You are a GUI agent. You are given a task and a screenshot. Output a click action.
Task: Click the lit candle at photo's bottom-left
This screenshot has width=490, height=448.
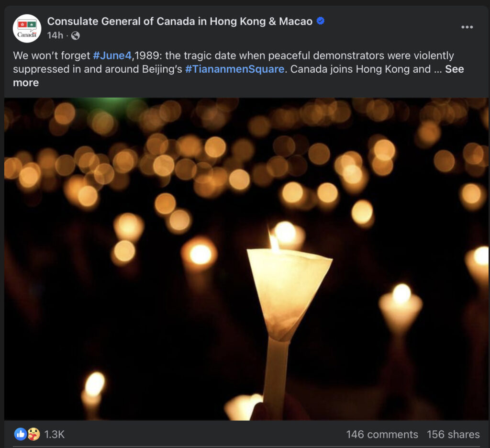coord(93,389)
